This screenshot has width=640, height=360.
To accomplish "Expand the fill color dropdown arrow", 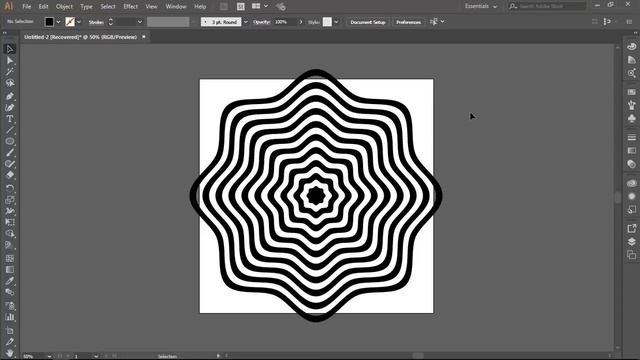I will point(58,22).
